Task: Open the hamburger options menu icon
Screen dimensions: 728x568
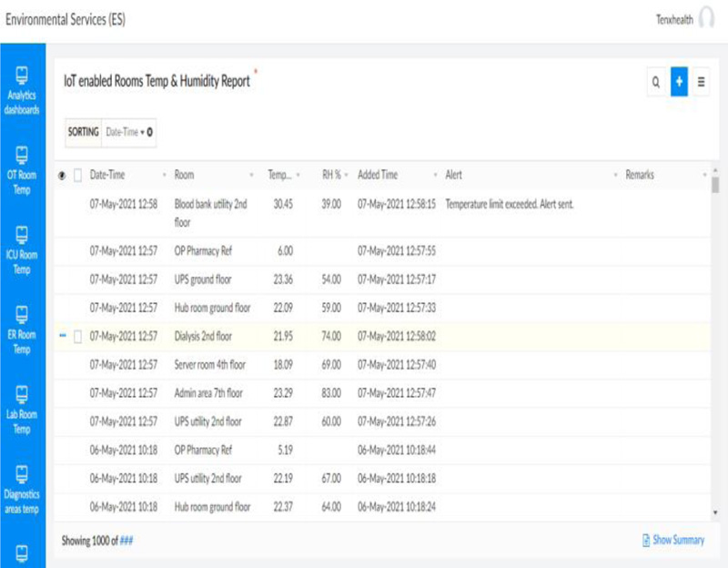Action: [x=702, y=82]
